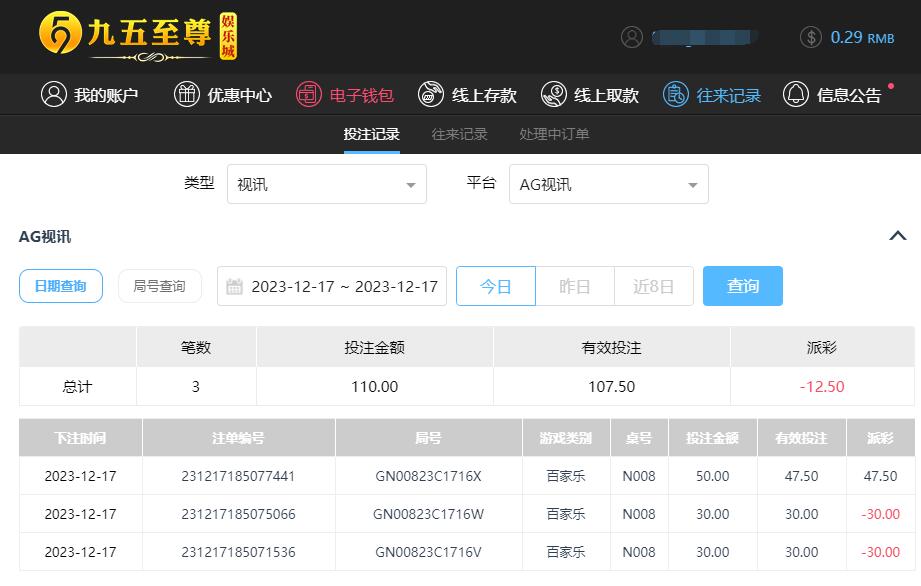Click the 信息公告 bell icon

click(796, 95)
